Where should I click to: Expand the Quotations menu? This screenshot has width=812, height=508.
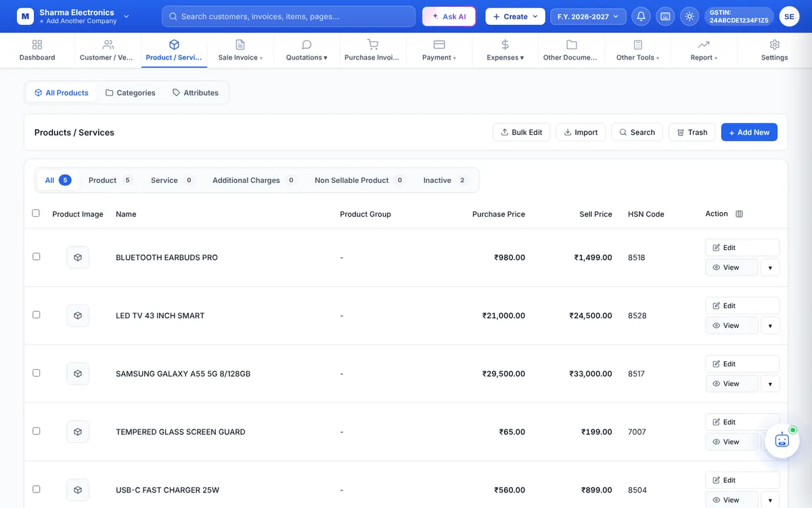pyautogui.click(x=307, y=50)
